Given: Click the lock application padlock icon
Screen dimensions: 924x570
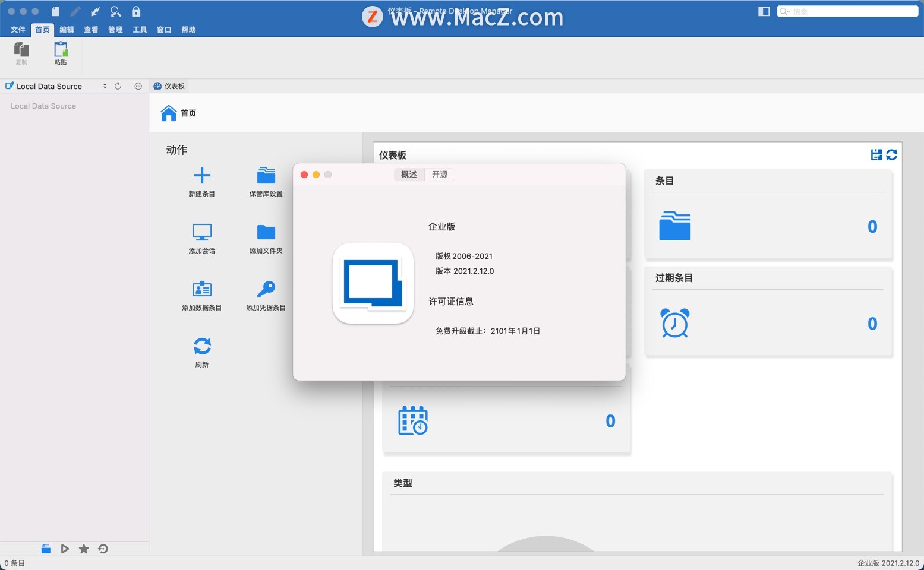Looking at the screenshot, I should 136,11.
